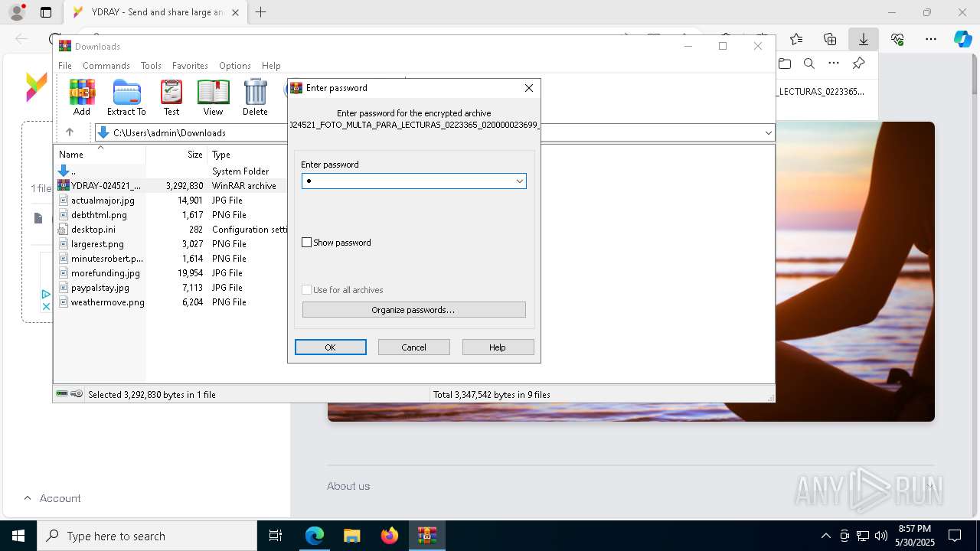The height and width of the screenshot is (551, 980).
Task: Open WinRAR Tools menu
Action: pos(151,66)
